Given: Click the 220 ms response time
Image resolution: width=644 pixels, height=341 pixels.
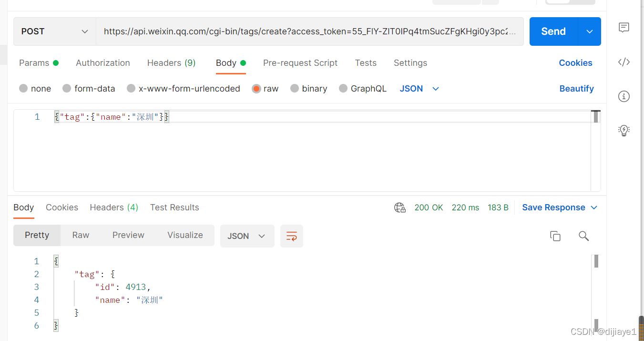Looking at the screenshot, I should pos(465,207).
